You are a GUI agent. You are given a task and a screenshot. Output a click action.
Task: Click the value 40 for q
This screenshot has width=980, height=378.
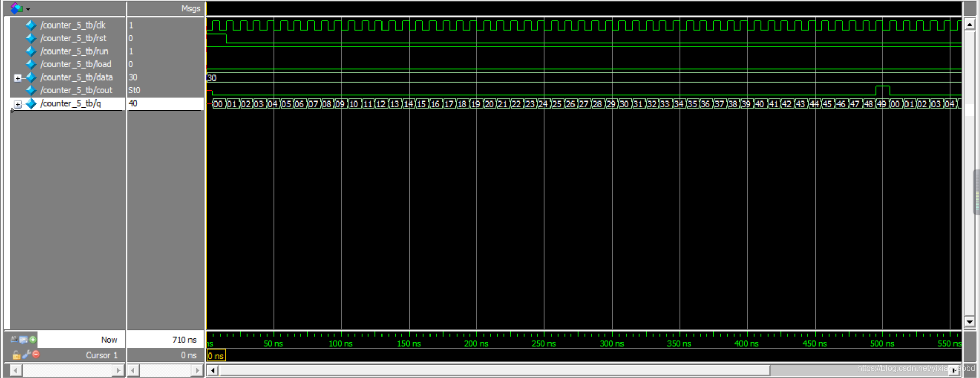click(x=133, y=104)
